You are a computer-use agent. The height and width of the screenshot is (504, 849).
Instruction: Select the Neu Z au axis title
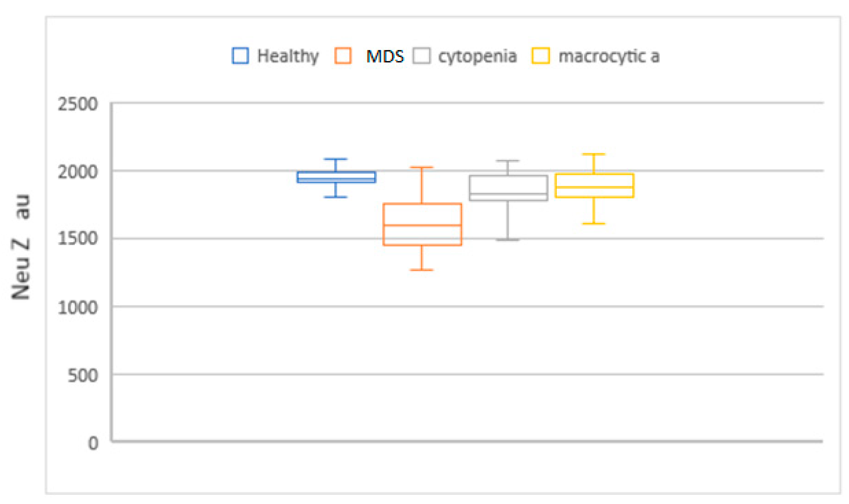tap(21, 247)
